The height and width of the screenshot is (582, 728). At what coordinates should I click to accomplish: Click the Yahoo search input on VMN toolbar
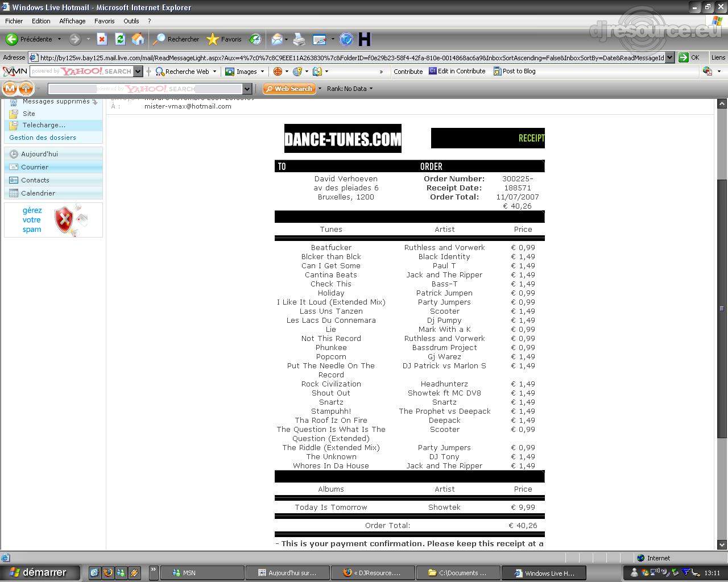81,72
